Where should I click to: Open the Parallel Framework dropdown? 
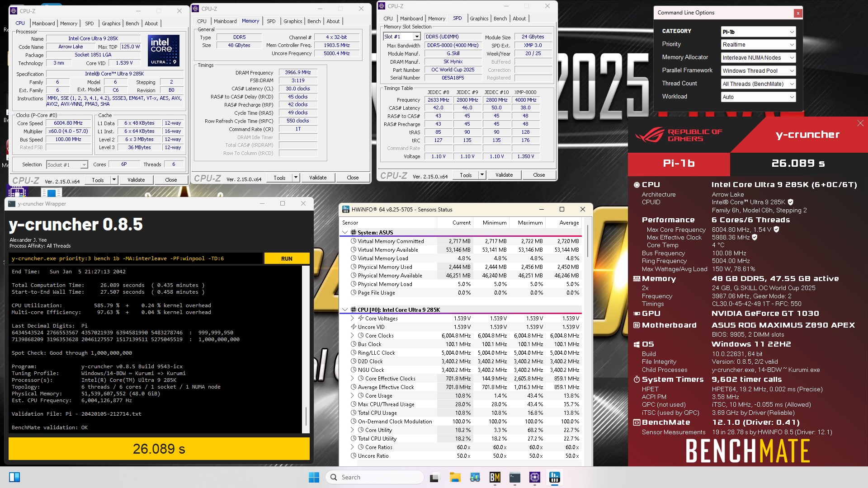point(758,71)
